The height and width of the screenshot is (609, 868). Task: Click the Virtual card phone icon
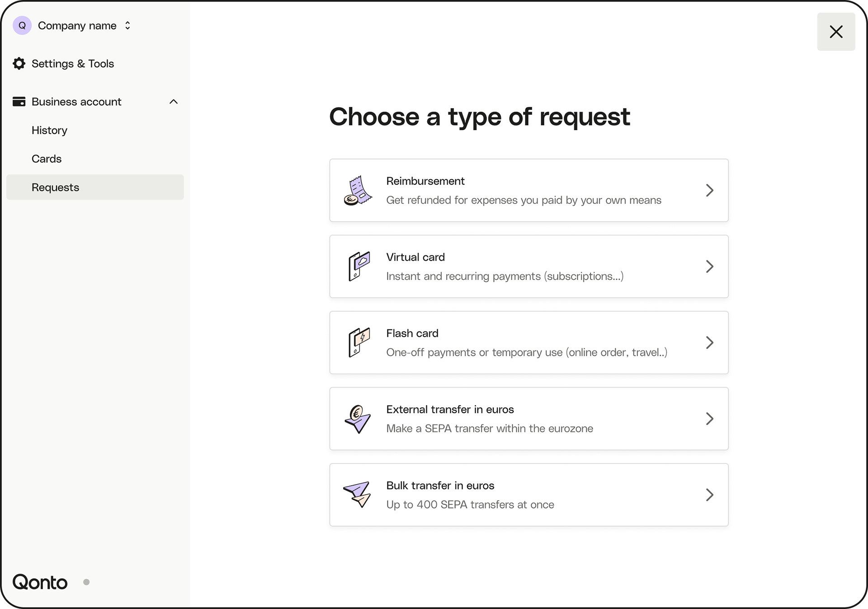coord(359,266)
